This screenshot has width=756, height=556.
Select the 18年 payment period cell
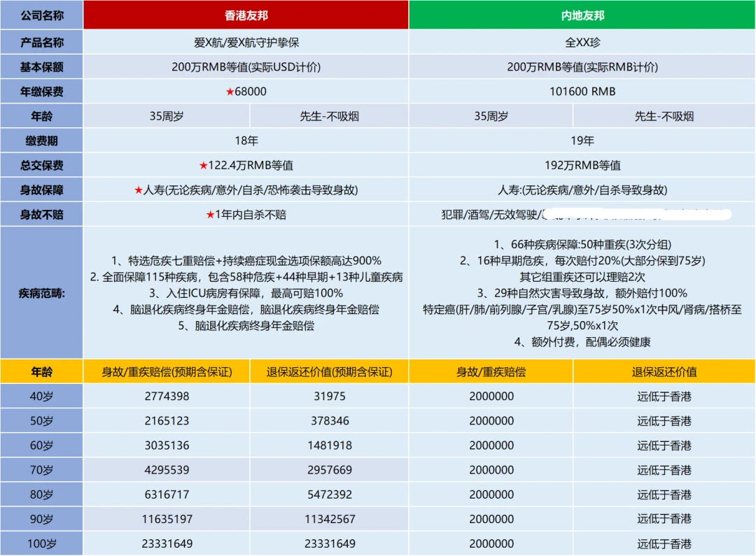(x=246, y=141)
